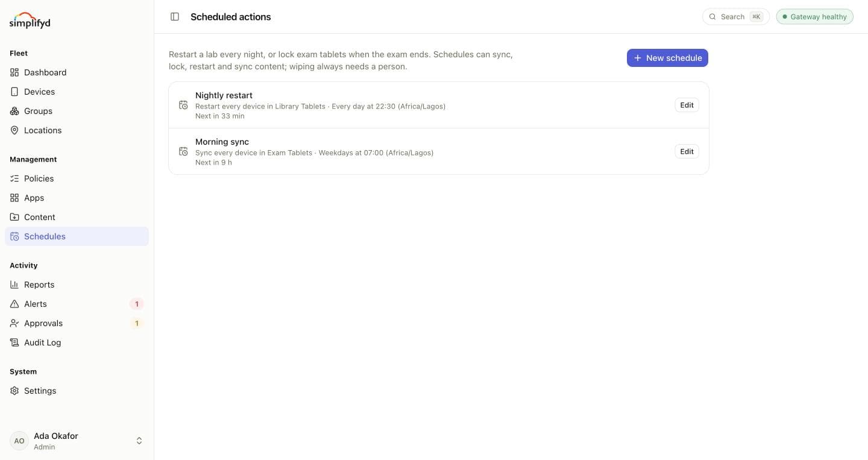Click the New schedule button

click(x=667, y=58)
